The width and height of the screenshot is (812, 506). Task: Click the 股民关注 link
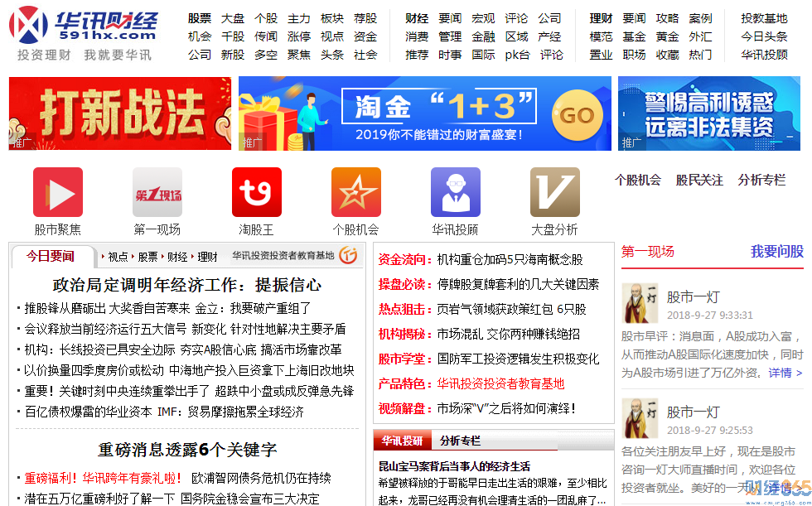pyautogui.click(x=699, y=180)
